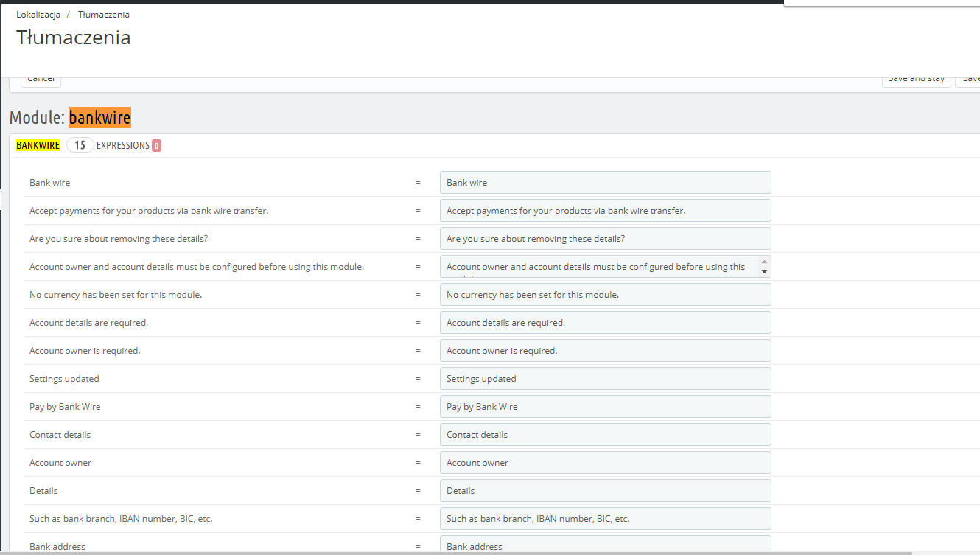Image resolution: width=980 pixels, height=555 pixels.
Task: Edit the No currency has been set translation
Action: pyautogui.click(x=605, y=295)
